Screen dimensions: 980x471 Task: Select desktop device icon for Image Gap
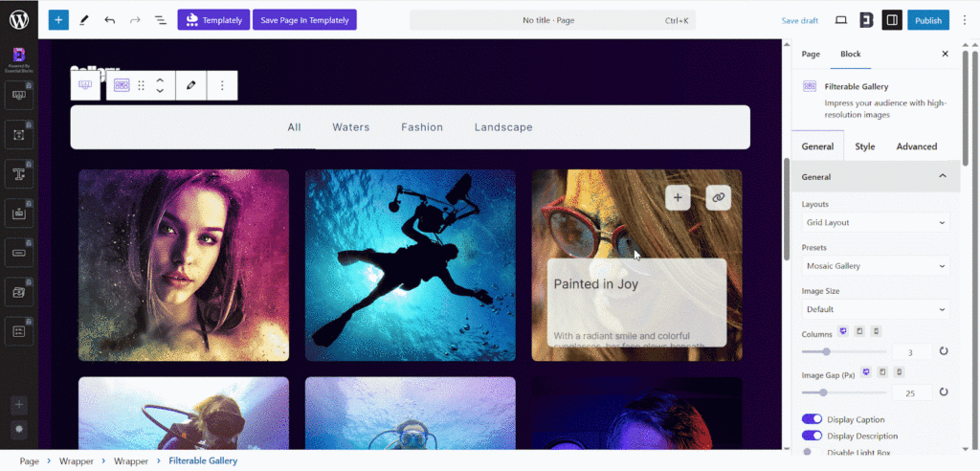(865, 372)
